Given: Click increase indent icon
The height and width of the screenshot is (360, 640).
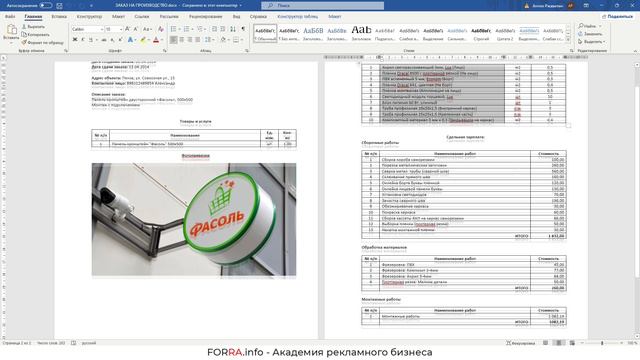Looking at the screenshot, I should (x=223, y=29).
